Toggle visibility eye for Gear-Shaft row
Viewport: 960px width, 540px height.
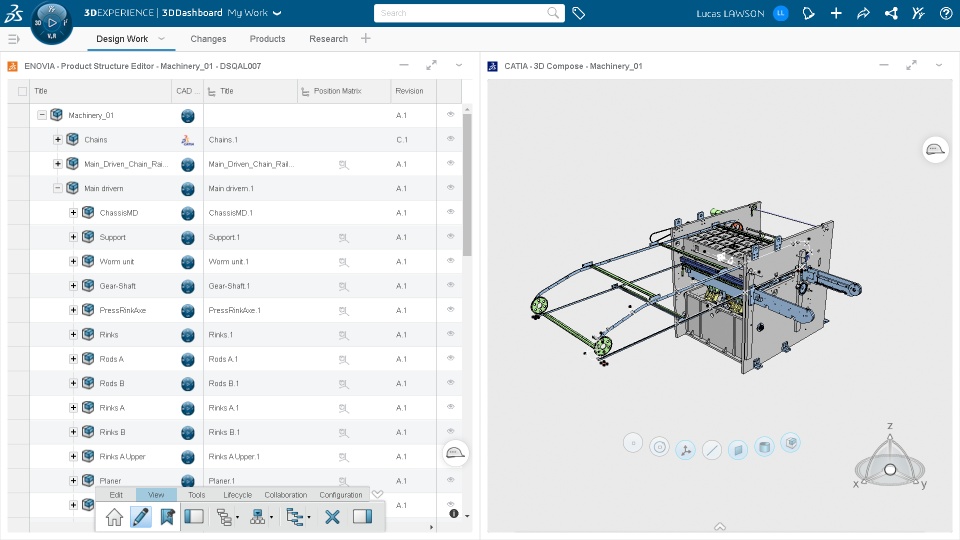click(451, 285)
